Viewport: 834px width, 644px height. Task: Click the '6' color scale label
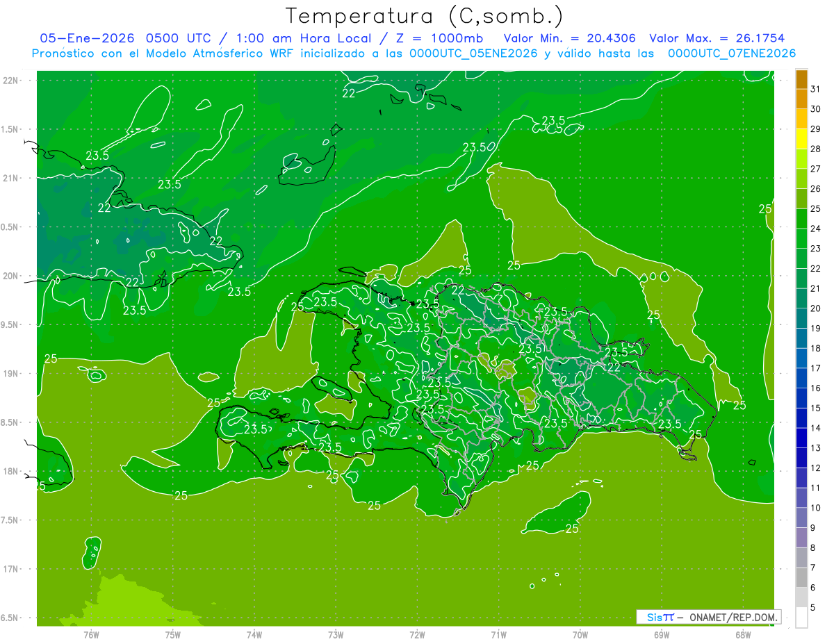[x=813, y=588]
